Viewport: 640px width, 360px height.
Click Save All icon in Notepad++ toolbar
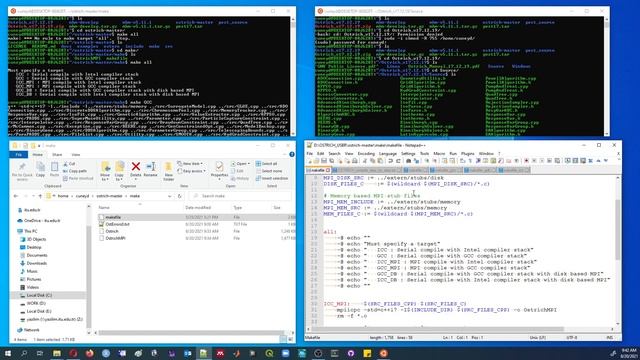tap(331, 161)
